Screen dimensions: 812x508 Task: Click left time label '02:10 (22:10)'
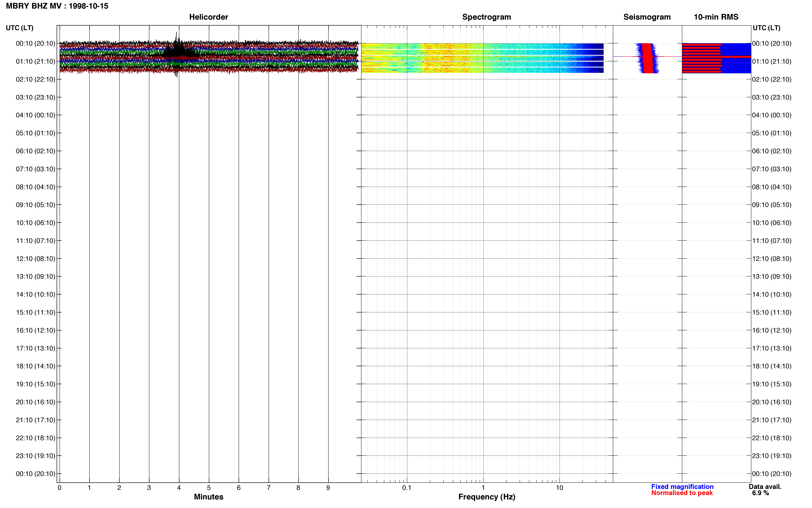tap(36, 79)
